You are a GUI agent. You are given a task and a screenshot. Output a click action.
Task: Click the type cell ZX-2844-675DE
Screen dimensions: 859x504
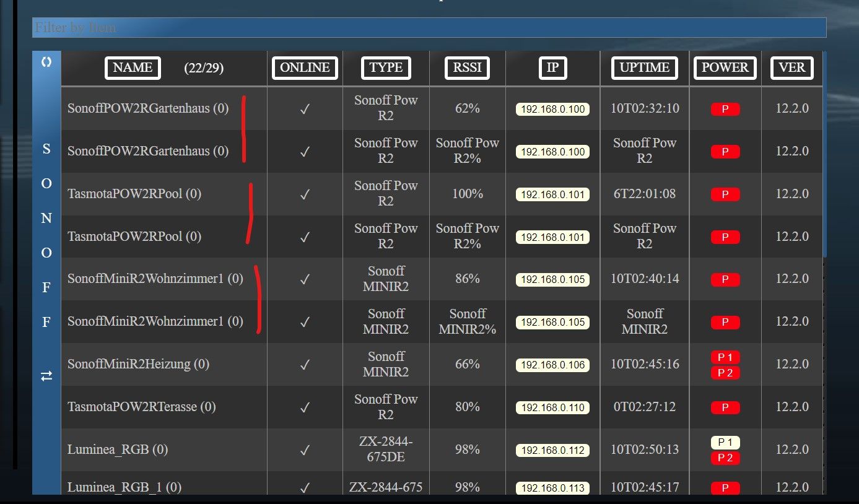386,450
